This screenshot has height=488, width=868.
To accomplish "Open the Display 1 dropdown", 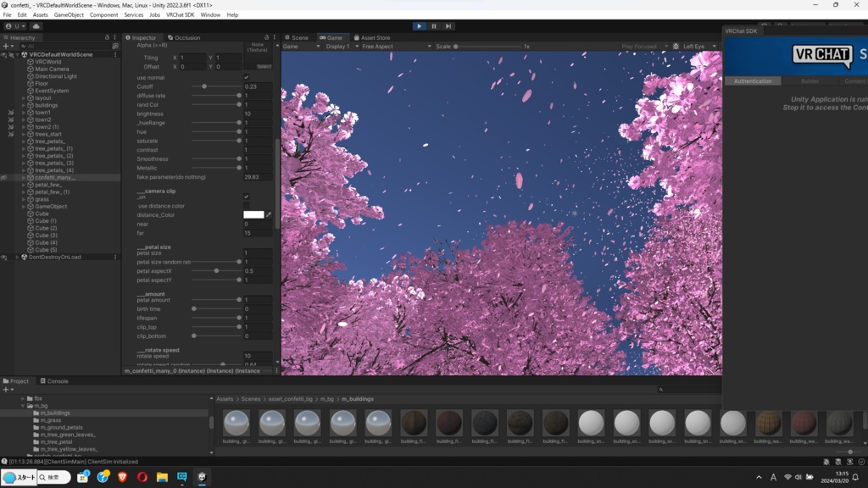I will 341,47.
